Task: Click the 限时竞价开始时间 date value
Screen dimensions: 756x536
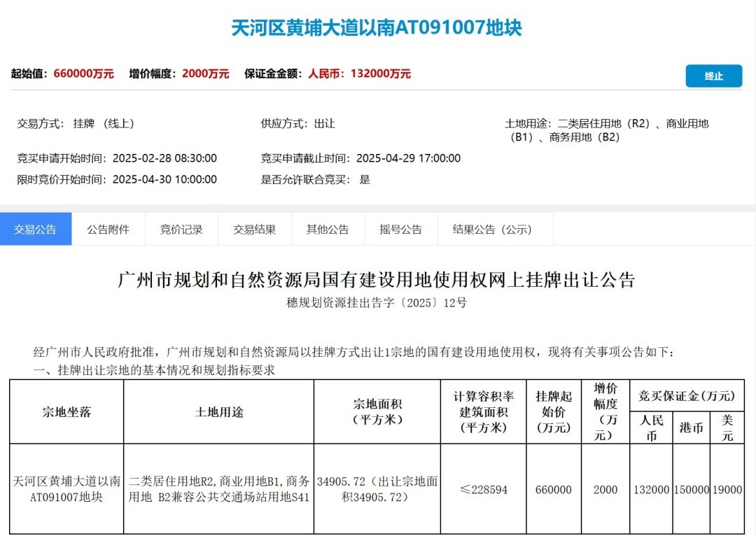Action: coord(164,179)
